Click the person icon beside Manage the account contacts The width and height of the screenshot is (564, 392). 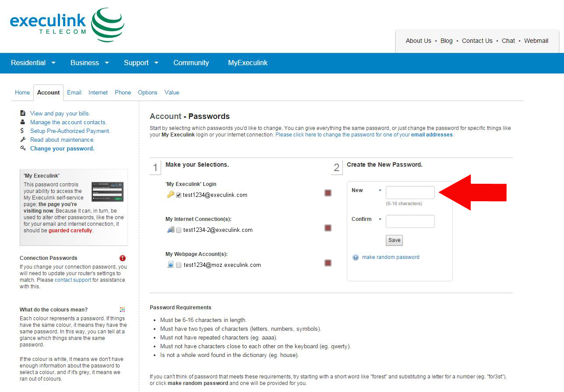pos(23,122)
